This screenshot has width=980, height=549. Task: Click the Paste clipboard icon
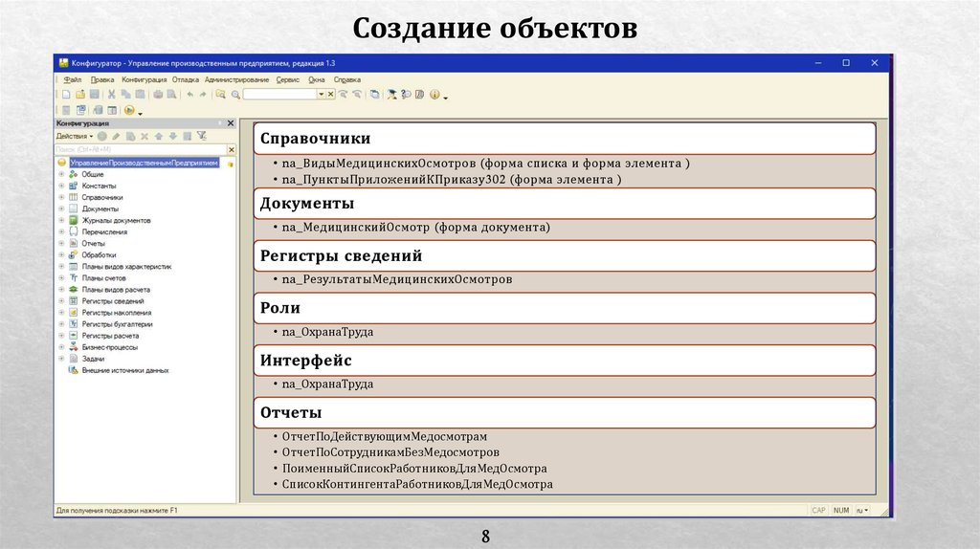(x=140, y=95)
